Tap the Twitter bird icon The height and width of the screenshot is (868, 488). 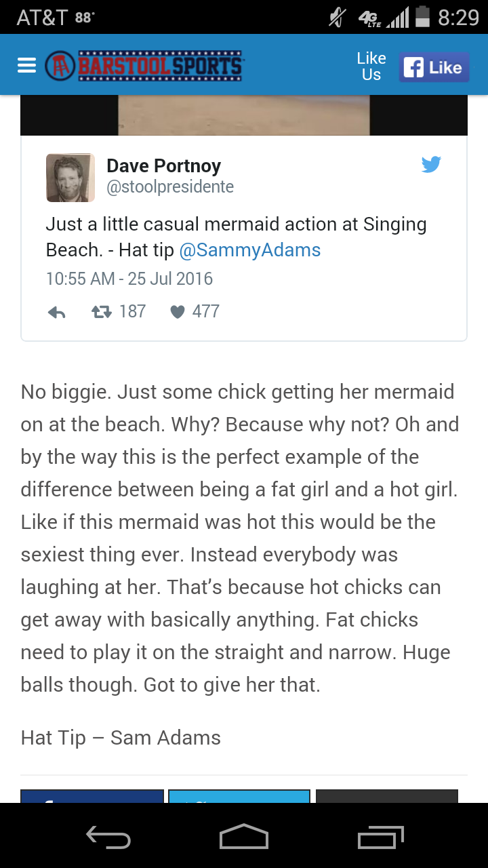pyautogui.click(x=431, y=164)
